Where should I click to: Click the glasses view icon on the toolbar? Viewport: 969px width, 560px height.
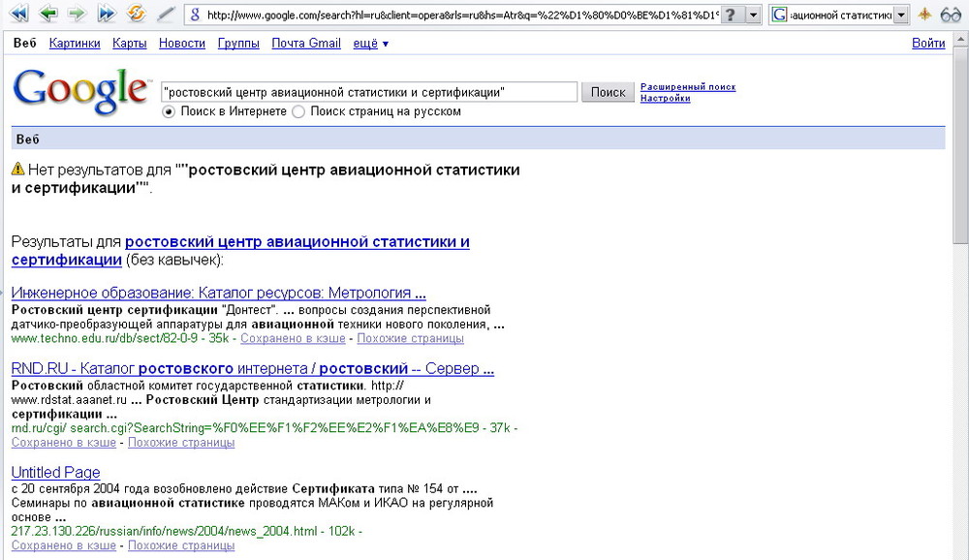point(952,14)
